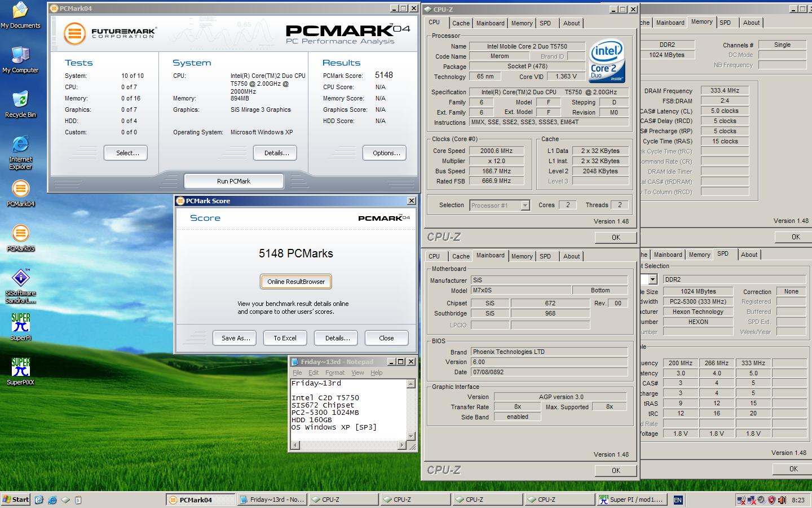812x508 pixels.
Task: Select Mainboard tab in top CPU-Z window
Action: (490, 23)
